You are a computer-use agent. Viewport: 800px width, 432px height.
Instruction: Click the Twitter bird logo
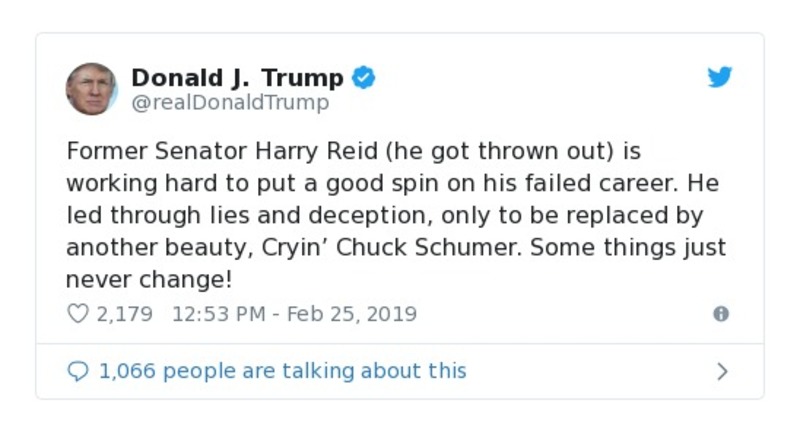720,77
